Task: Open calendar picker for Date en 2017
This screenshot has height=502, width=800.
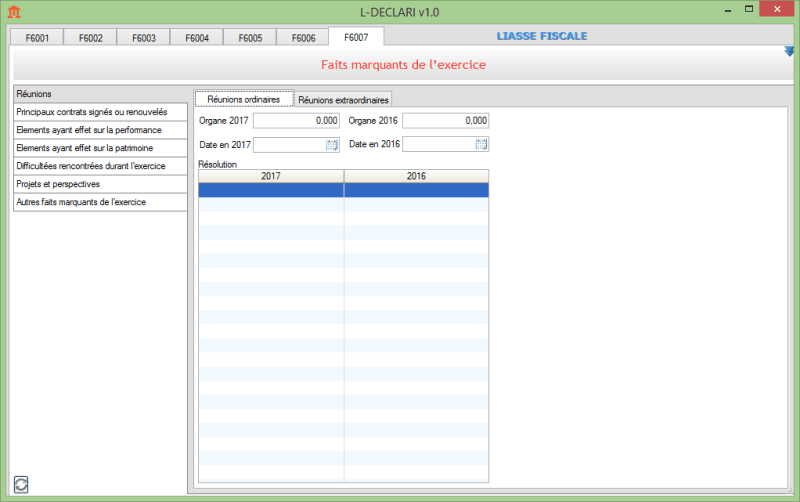Action: coord(332,145)
